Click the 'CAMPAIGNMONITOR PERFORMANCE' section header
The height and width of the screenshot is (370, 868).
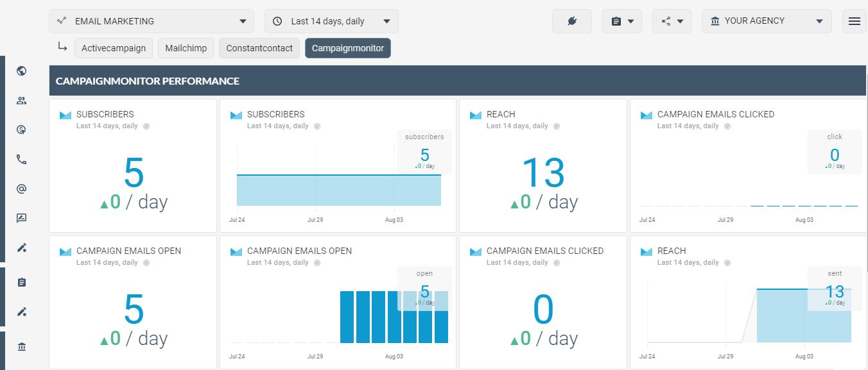click(458, 81)
